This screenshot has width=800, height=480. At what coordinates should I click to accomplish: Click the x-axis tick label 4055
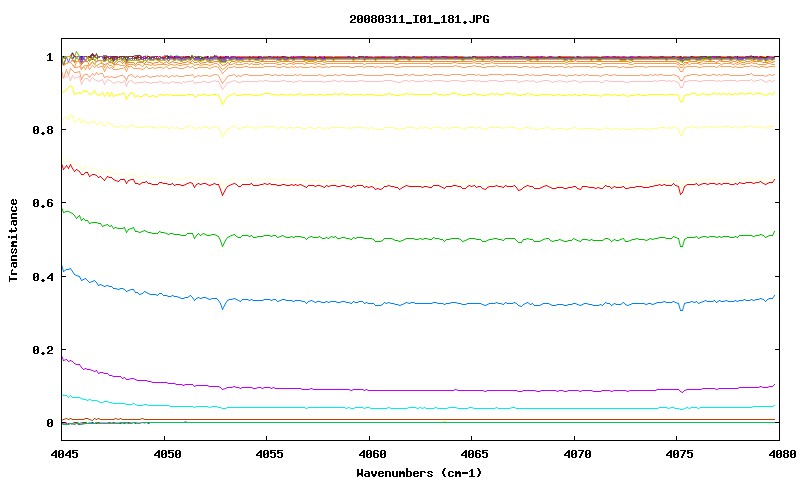[267, 453]
